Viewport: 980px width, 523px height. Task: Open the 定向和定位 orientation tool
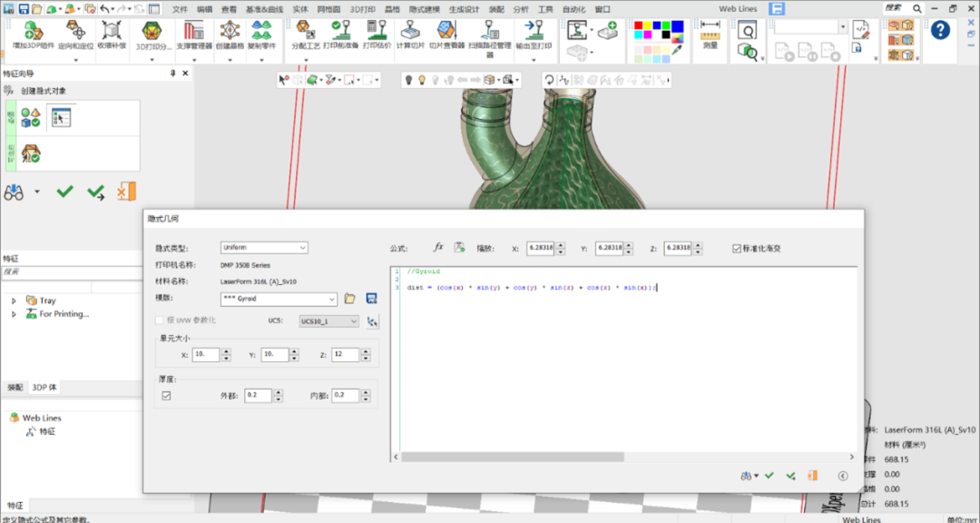pyautogui.click(x=75, y=30)
